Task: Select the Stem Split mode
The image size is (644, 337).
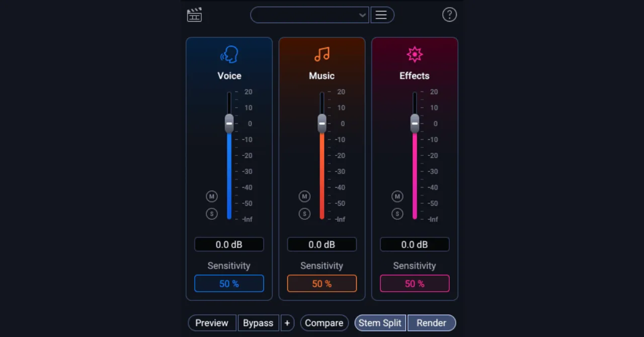Action: [x=380, y=323]
